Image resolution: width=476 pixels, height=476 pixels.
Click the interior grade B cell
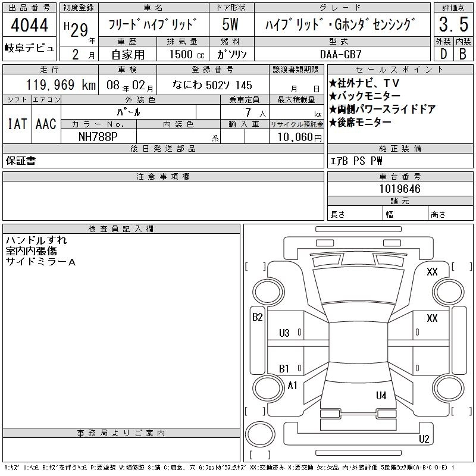pos(462,53)
